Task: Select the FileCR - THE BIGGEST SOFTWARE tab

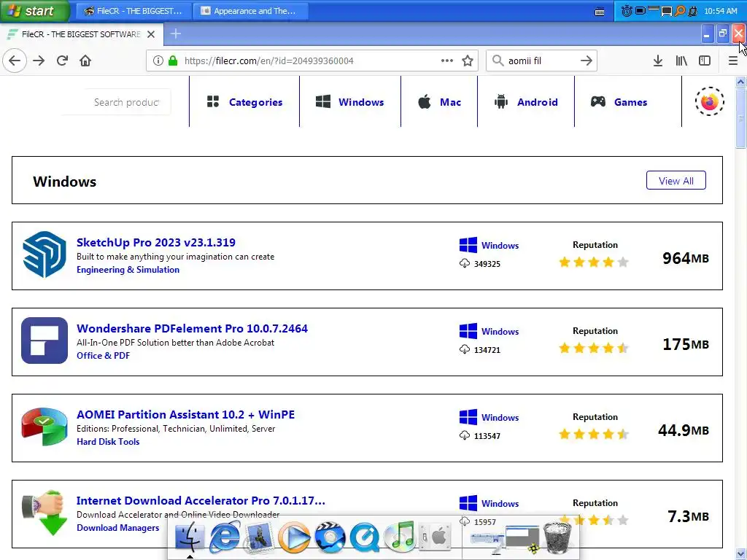Action: pos(82,34)
